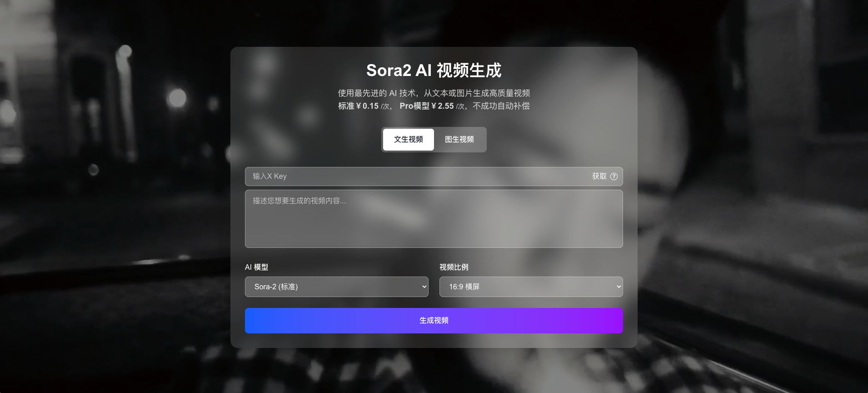This screenshot has width=868, height=393.
Task: Click the blurred background outside the card
Action: [x=114, y=205]
